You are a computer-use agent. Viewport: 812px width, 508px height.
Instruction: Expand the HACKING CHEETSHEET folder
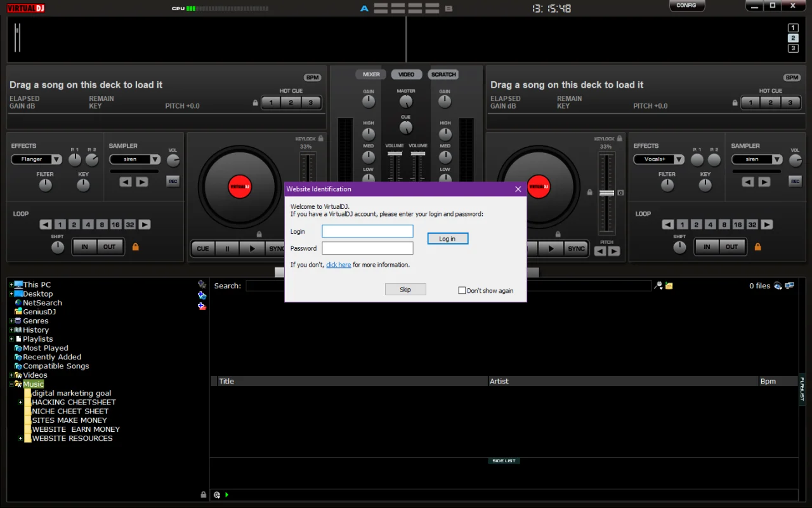point(20,402)
